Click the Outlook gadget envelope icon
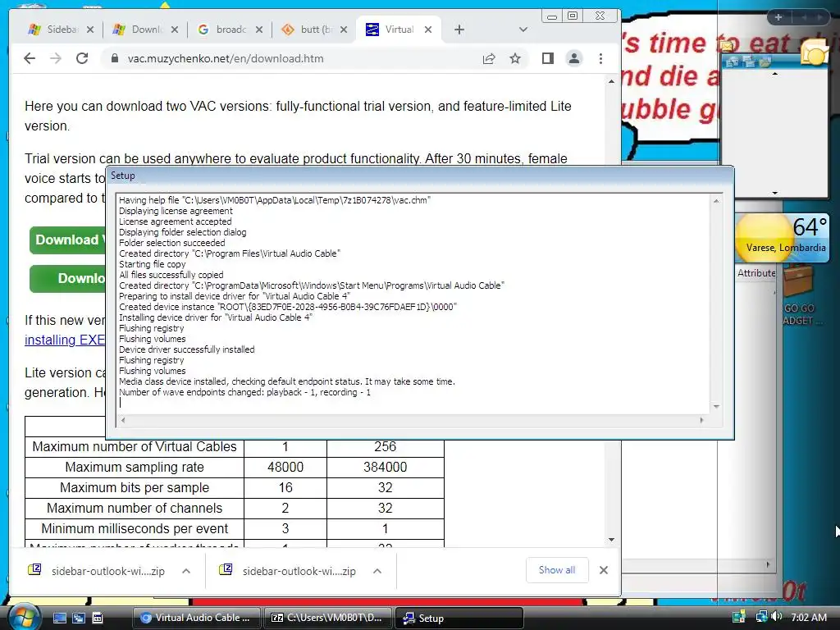Viewport: 840px width, 630px height. coord(727,46)
